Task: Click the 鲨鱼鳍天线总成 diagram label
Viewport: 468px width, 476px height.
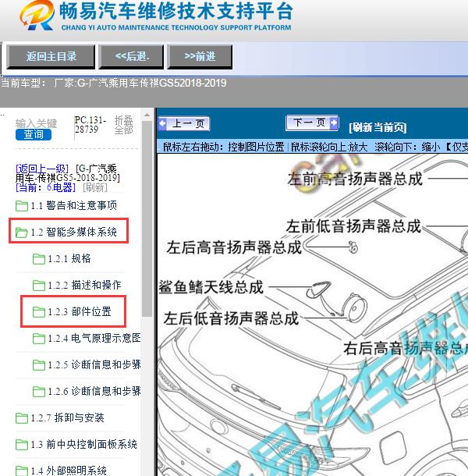Action: tap(211, 287)
